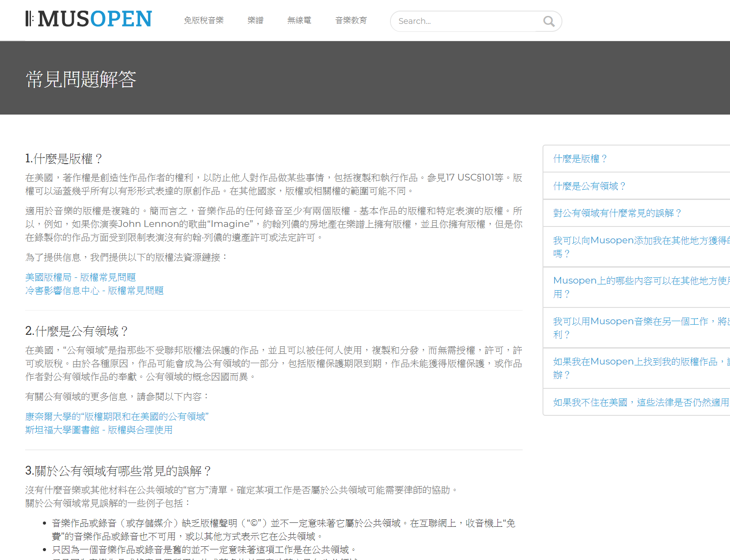The image size is (730, 560).
Task: Click the Musopen logo
Action: click(89, 19)
